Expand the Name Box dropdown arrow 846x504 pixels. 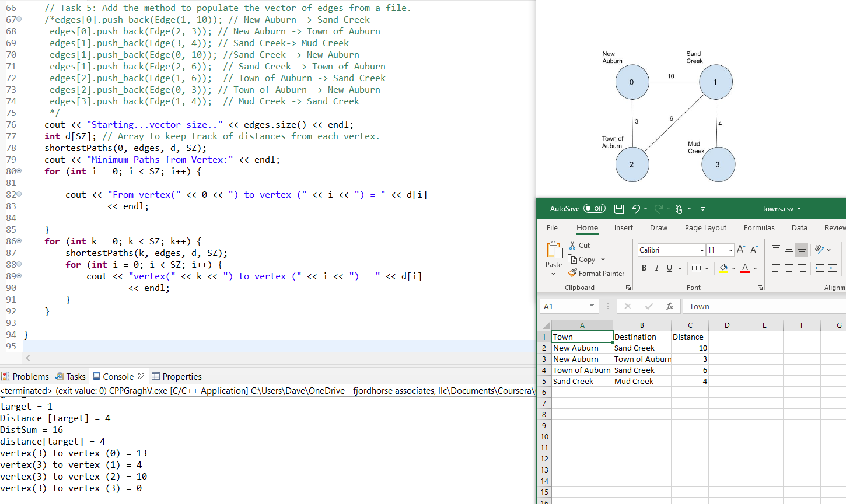(x=592, y=306)
